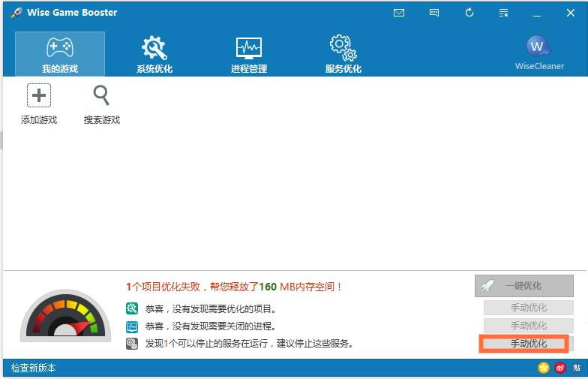The image size is (588, 379).
Task: Click text 发现1个可以停止的服务在运行
Action: click(206, 344)
